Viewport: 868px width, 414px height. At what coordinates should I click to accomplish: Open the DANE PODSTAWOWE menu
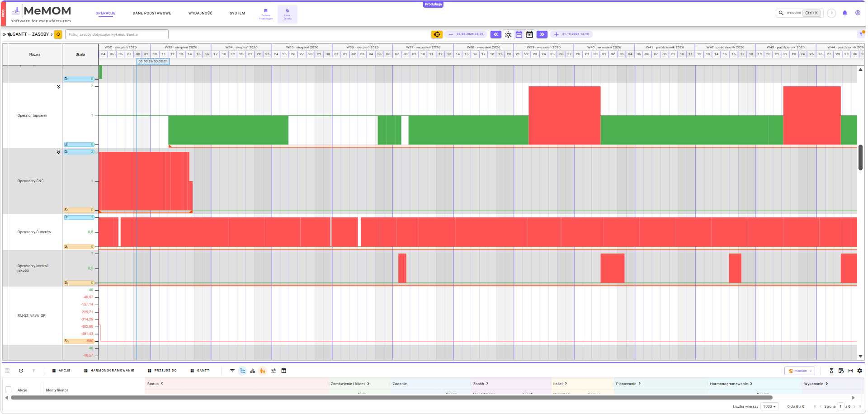point(152,13)
